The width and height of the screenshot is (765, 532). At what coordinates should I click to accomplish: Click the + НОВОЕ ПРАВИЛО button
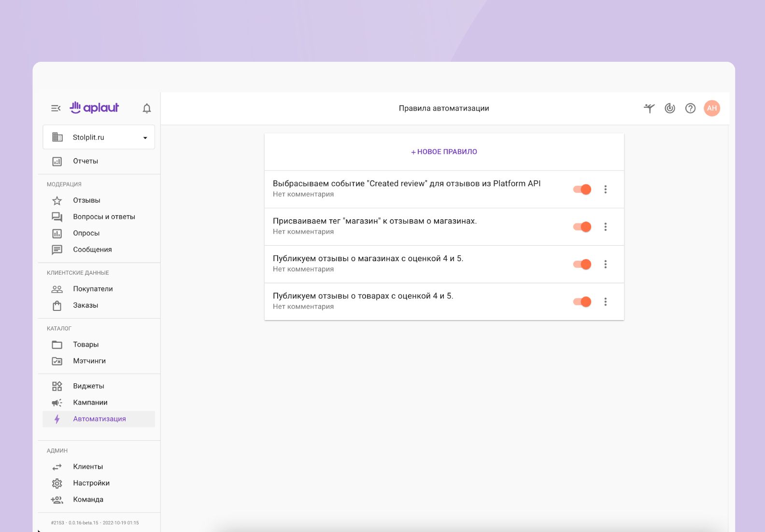point(444,152)
